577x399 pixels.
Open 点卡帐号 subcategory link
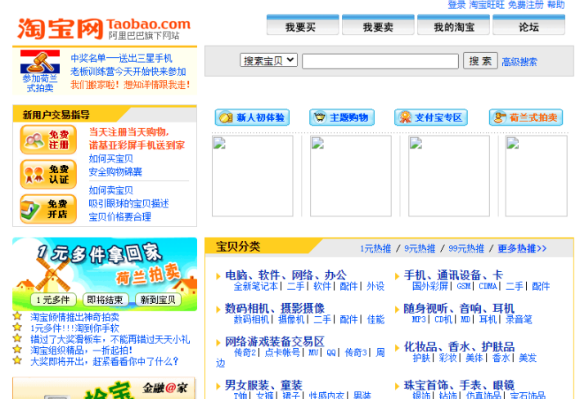[x=282, y=353]
